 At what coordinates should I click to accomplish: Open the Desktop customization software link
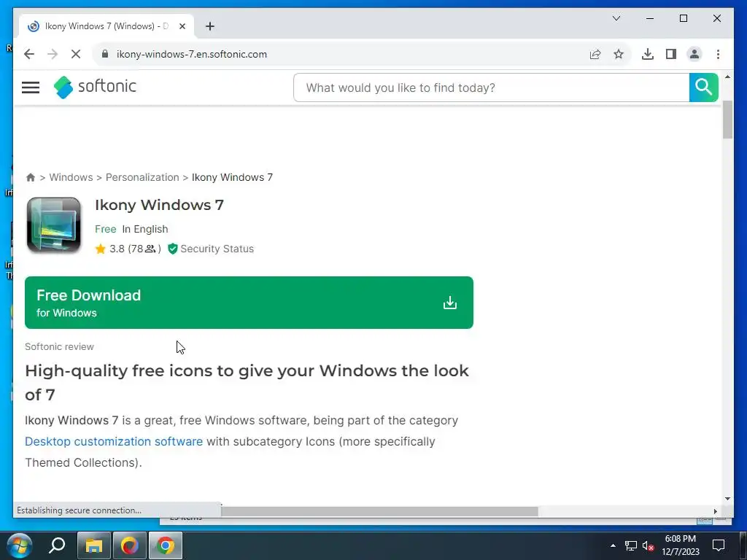pos(114,441)
